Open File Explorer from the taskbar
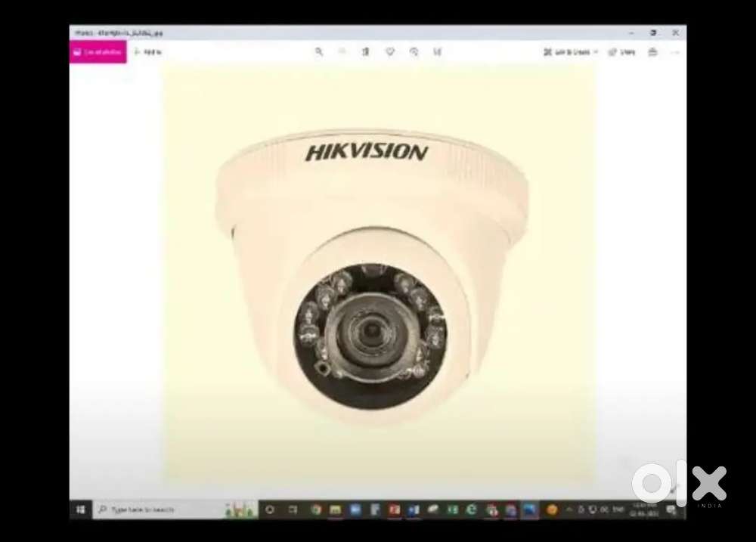 point(335,509)
